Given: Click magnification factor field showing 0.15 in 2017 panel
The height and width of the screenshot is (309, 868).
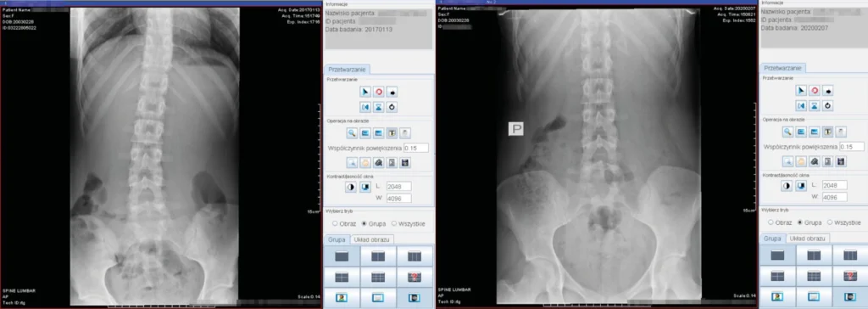Looking at the screenshot, I should coord(415,148).
